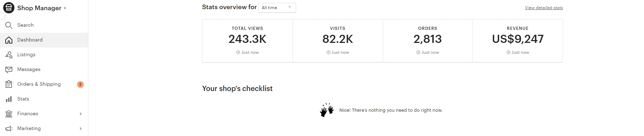Select the Revenue stat card
The height and width of the screenshot is (136, 644).
tap(518, 41)
